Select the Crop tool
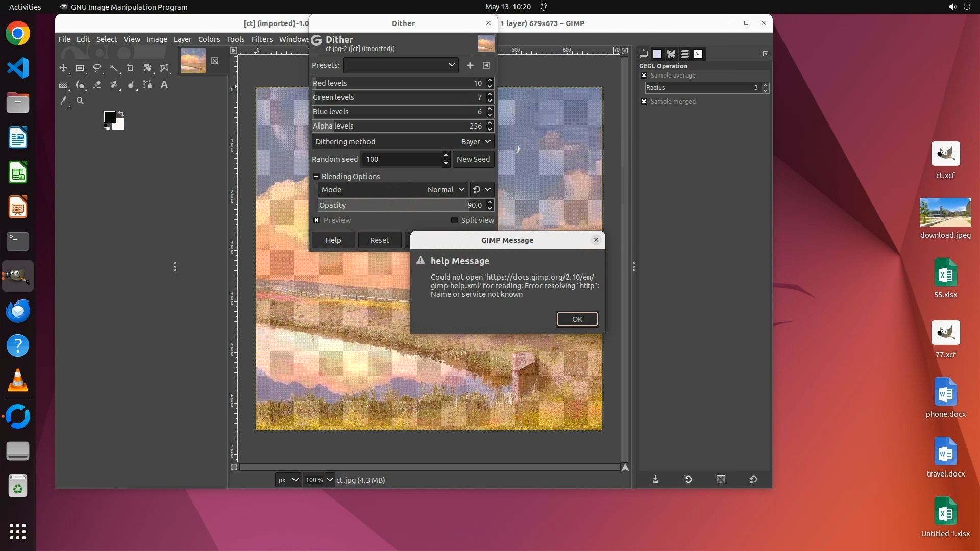 [x=131, y=68]
